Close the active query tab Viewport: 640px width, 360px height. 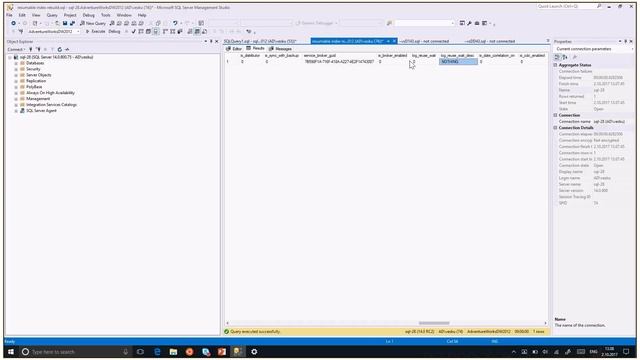[394, 41]
